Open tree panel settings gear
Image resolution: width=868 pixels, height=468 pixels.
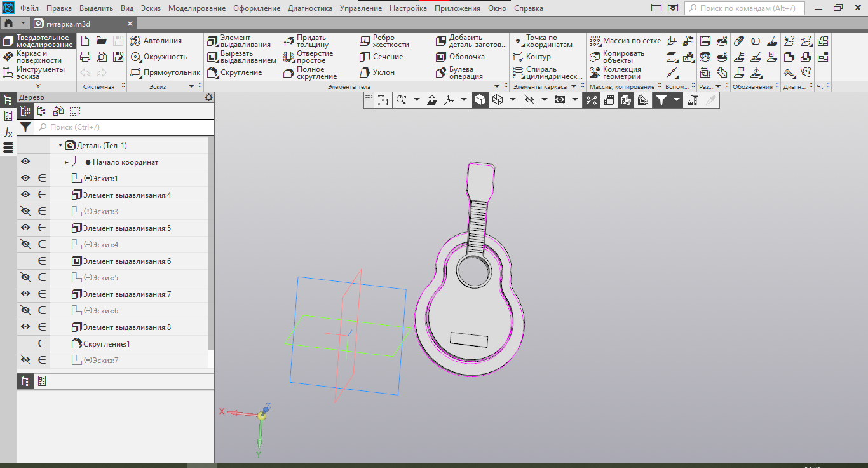coord(208,97)
